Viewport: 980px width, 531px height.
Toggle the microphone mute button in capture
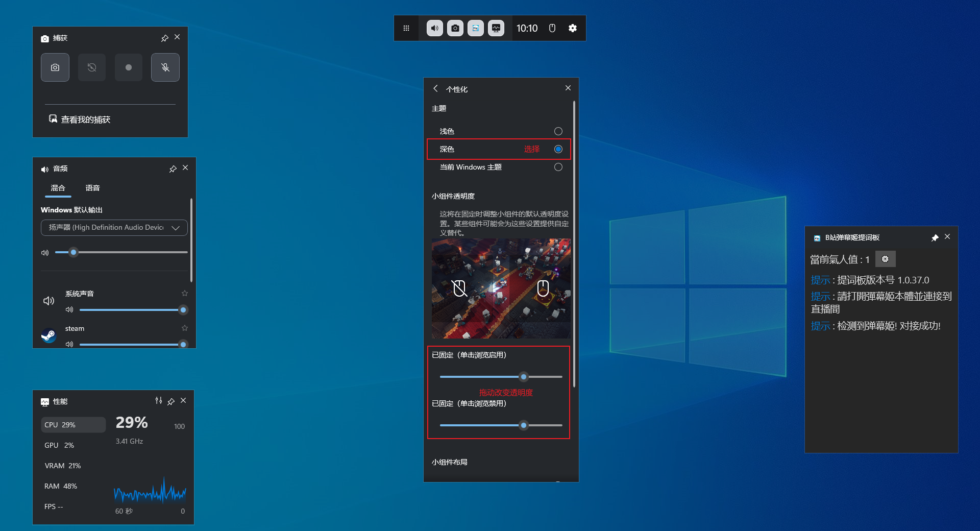click(165, 67)
